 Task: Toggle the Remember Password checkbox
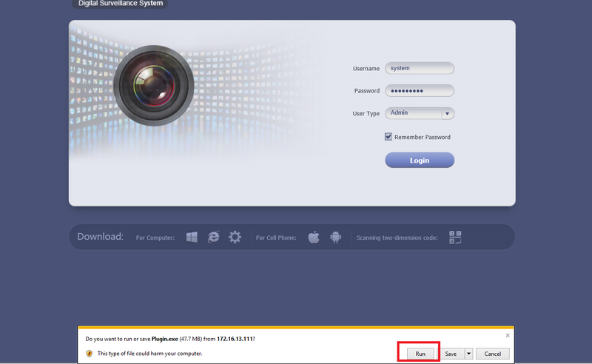(388, 137)
